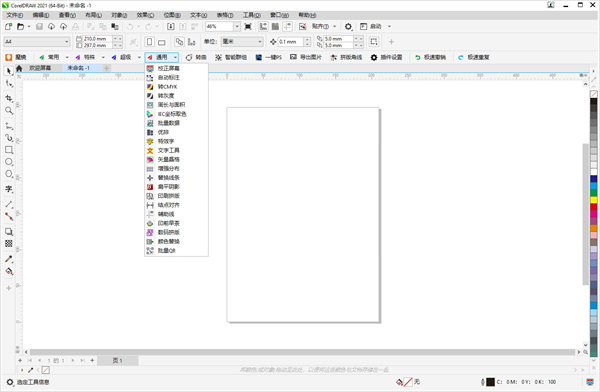Select the Shape edit tool

[x=9, y=84]
